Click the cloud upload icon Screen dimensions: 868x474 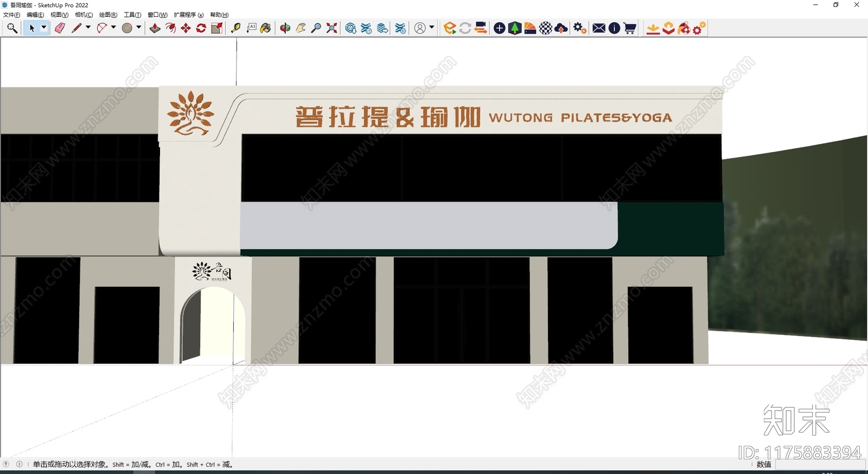click(561, 28)
